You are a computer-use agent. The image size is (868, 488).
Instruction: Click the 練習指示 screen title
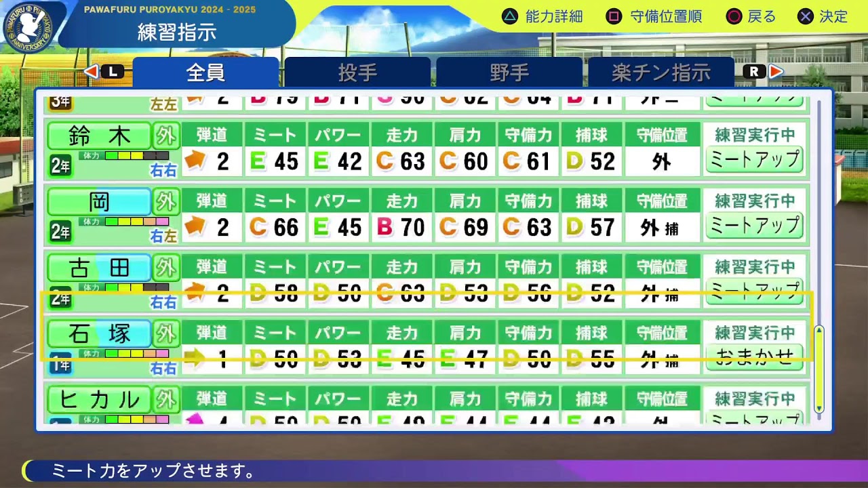[x=177, y=33]
